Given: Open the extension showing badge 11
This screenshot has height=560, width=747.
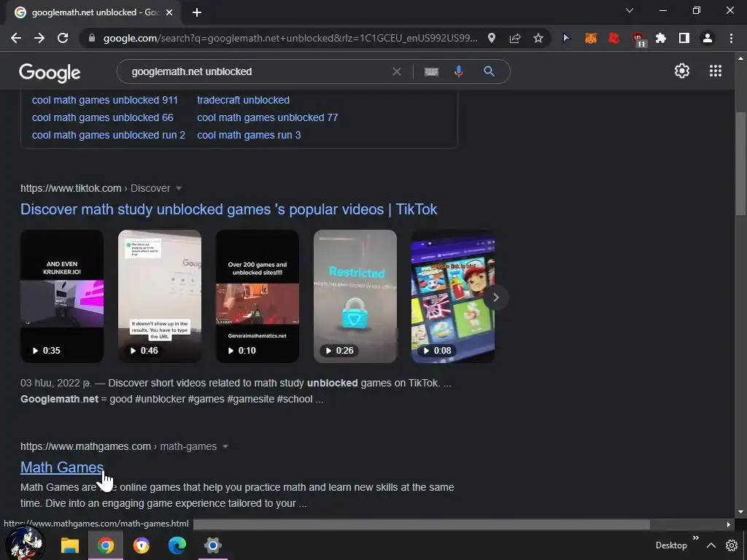Looking at the screenshot, I should [638, 39].
